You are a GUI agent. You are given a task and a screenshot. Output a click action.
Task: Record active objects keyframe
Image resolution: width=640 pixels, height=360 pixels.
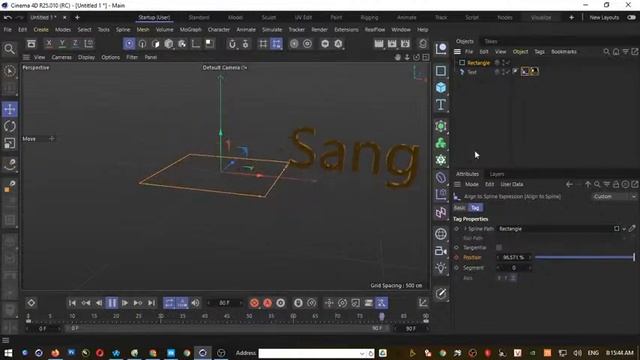click(x=254, y=303)
